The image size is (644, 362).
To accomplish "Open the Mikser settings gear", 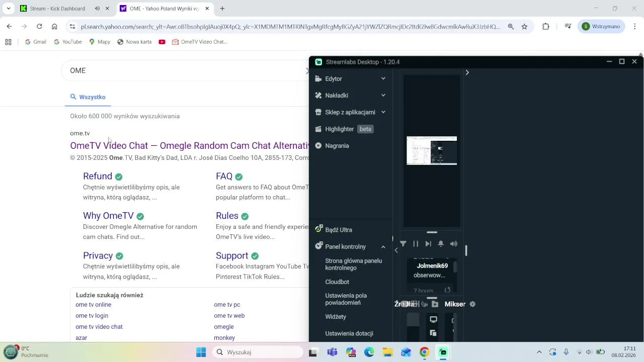I will [x=472, y=304].
